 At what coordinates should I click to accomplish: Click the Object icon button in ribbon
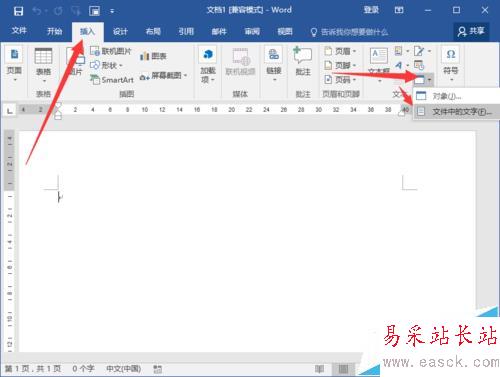(x=419, y=80)
